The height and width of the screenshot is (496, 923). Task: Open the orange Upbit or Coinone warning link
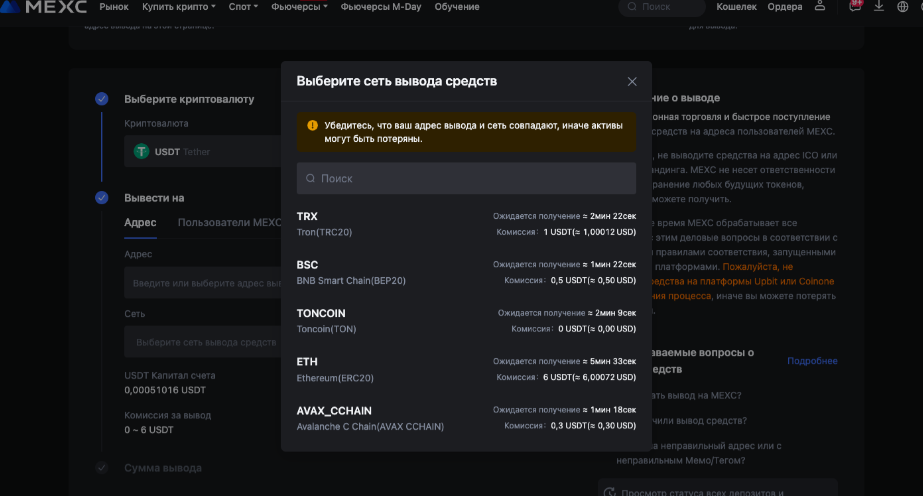(x=745, y=281)
